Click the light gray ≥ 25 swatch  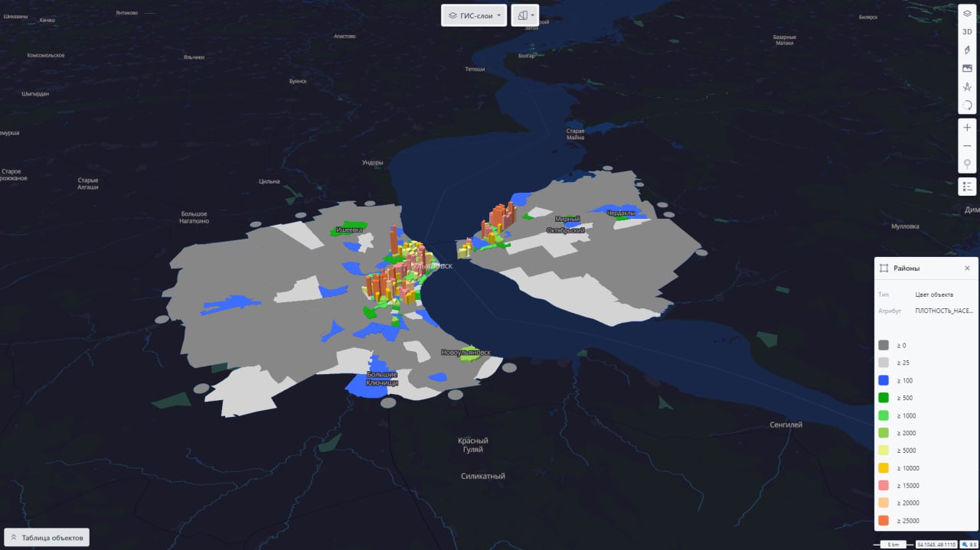(x=884, y=363)
